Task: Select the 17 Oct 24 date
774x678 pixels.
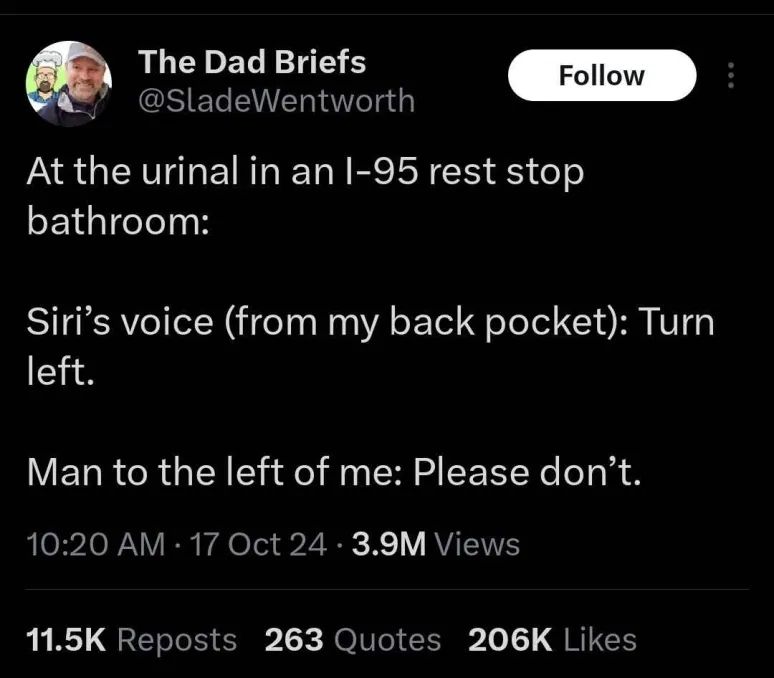Action: pyautogui.click(x=258, y=544)
